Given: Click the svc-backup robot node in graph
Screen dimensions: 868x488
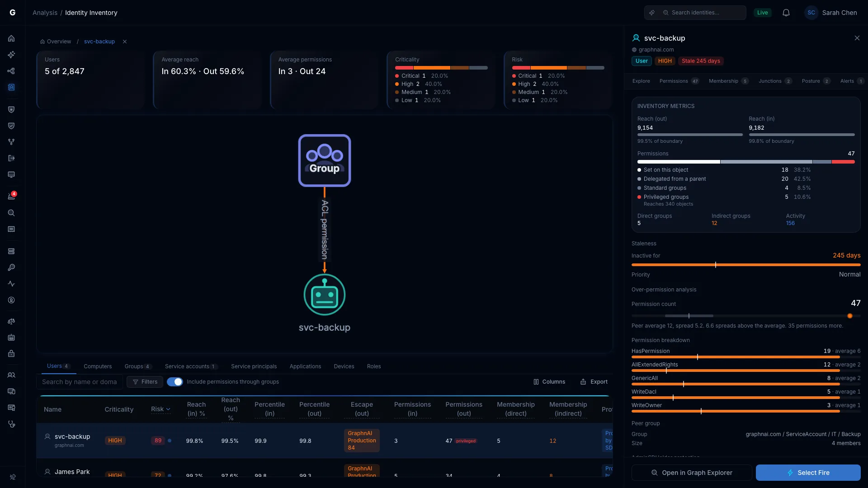Looking at the screenshot, I should click(x=325, y=295).
